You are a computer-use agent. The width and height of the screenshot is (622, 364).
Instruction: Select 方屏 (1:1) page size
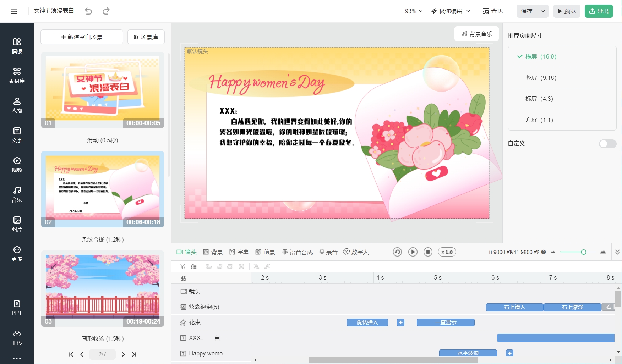562,120
